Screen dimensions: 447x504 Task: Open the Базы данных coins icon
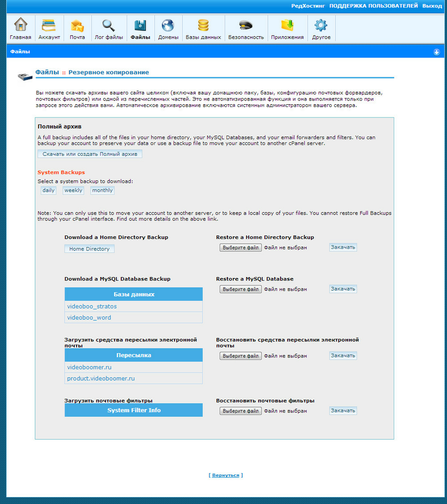pos(203,25)
